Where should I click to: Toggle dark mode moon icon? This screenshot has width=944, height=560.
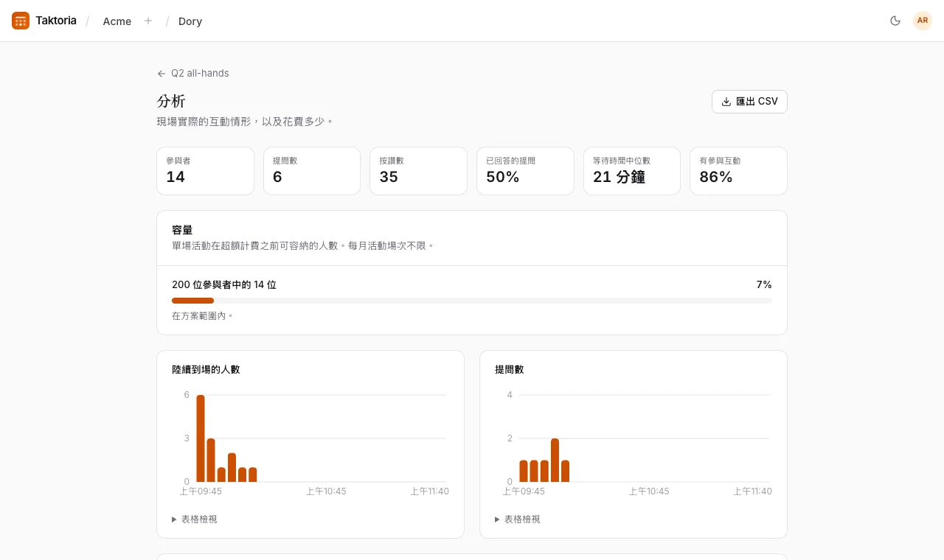[895, 21]
